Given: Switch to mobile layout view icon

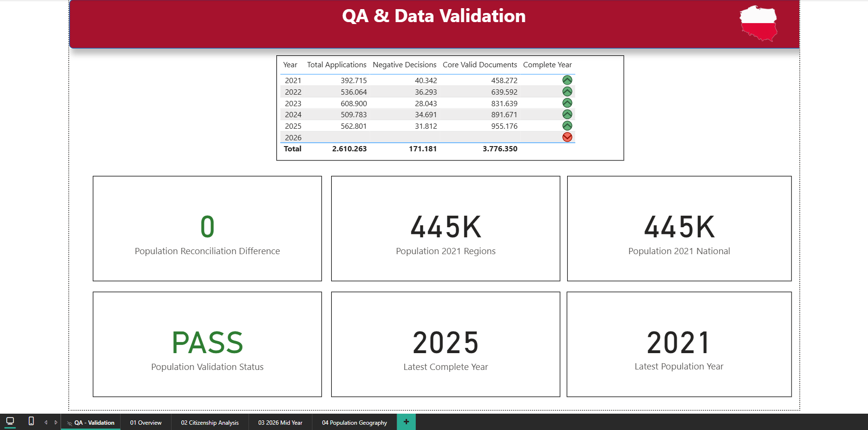Looking at the screenshot, I should pos(31,421).
